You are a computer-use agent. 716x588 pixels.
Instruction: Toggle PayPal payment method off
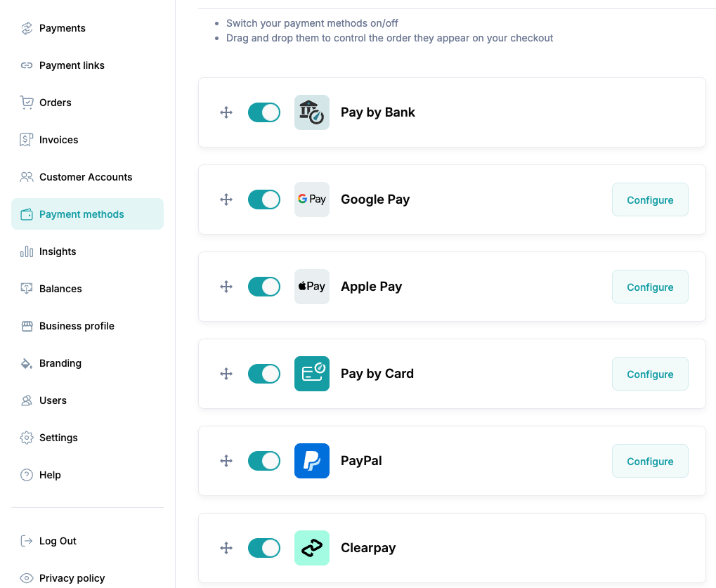coord(264,461)
